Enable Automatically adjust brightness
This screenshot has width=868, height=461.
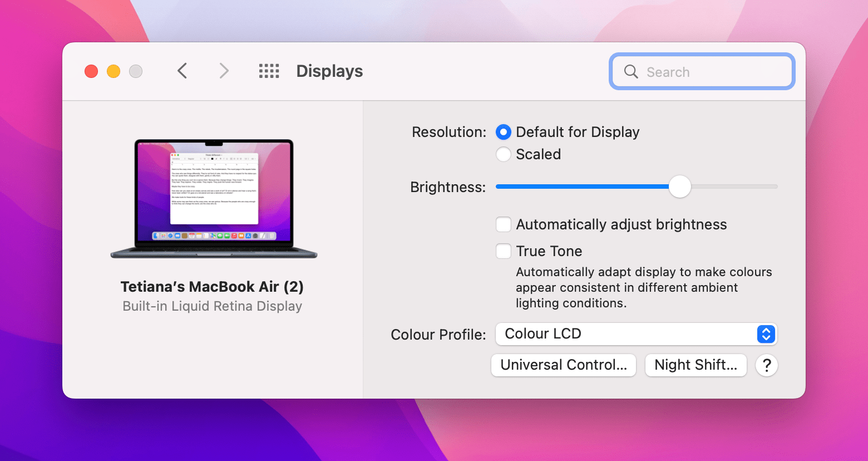[x=504, y=224]
